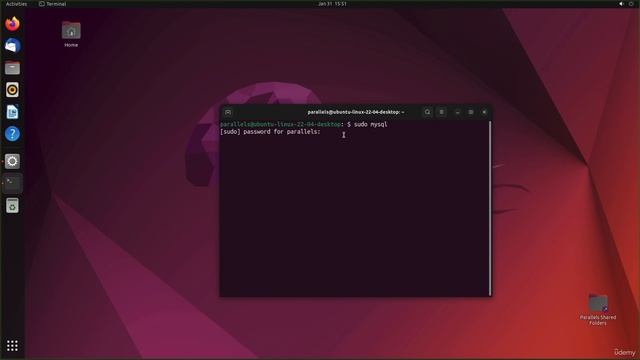Screen dimensions: 640x360
Task: Open Rhythmbox music player from dock
Action: (12, 90)
